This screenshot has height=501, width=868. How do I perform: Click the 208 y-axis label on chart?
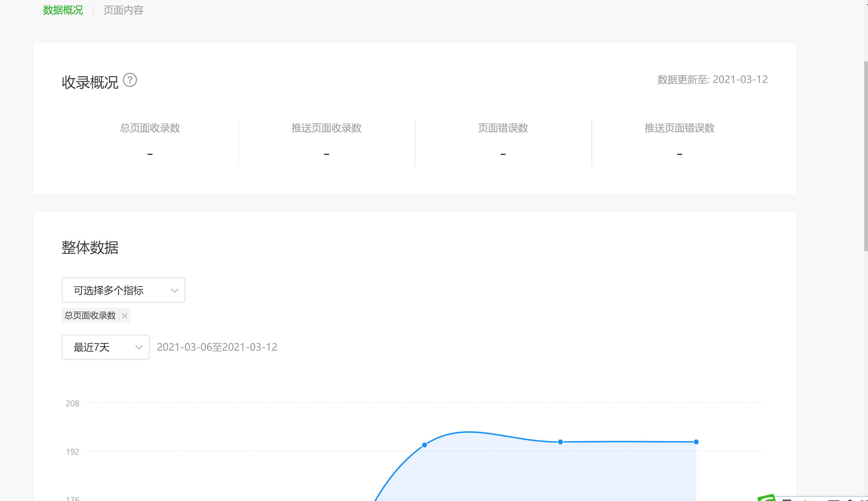[72, 403]
